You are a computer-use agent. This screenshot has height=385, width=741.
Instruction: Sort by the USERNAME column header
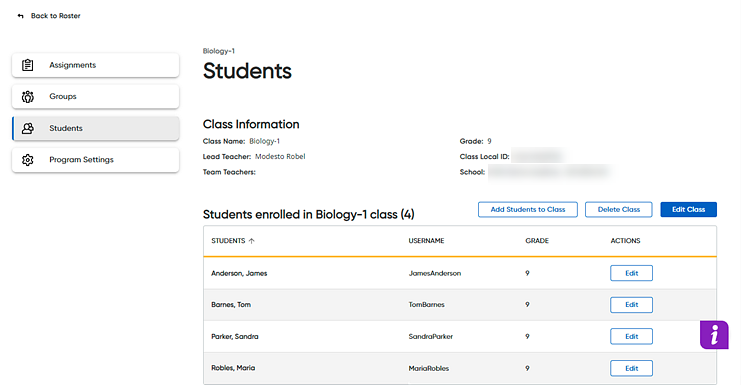click(426, 241)
